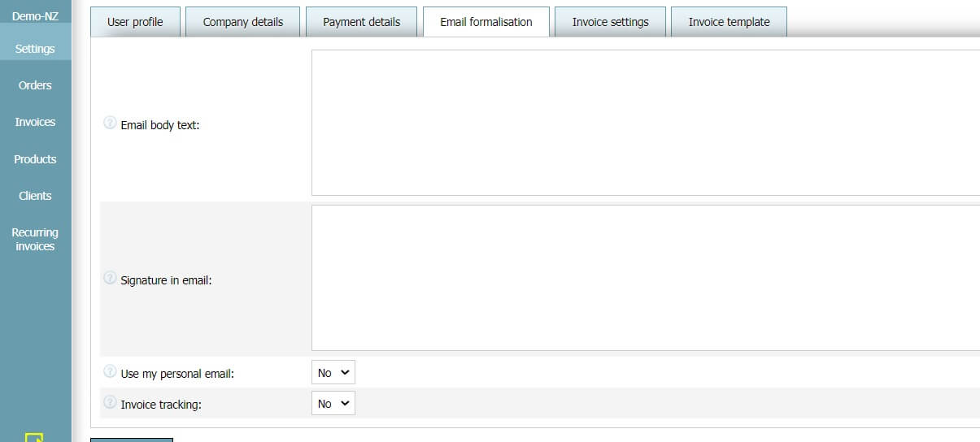This screenshot has width=980, height=442.
Task: Click the Email body text label
Action: pyautogui.click(x=160, y=125)
